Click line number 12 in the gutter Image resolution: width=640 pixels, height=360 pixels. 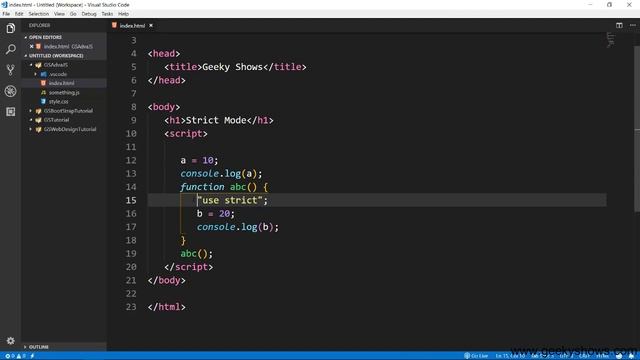[131, 160]
